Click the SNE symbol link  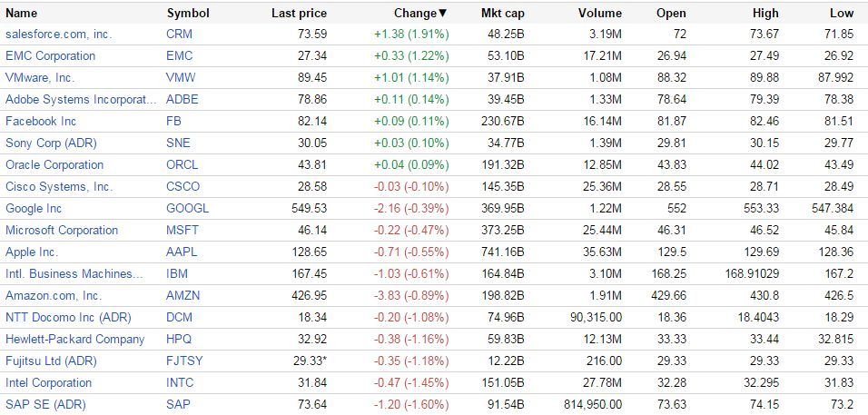tap(179, 143)
